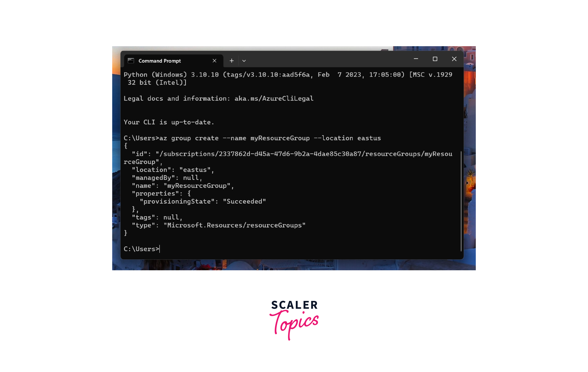Screen dimensions: 588x372
Task: Expand the window tab list chevron
Action: tap(244, 60)
